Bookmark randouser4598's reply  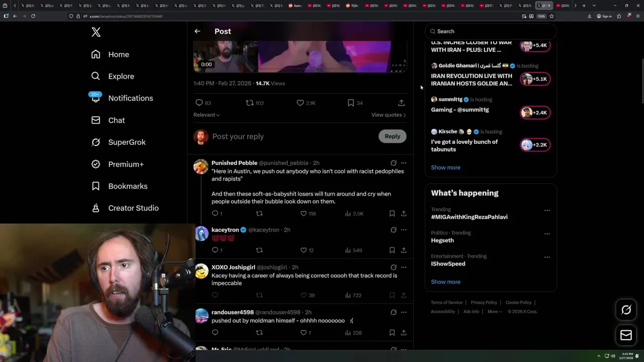click(x=392, y=332)
